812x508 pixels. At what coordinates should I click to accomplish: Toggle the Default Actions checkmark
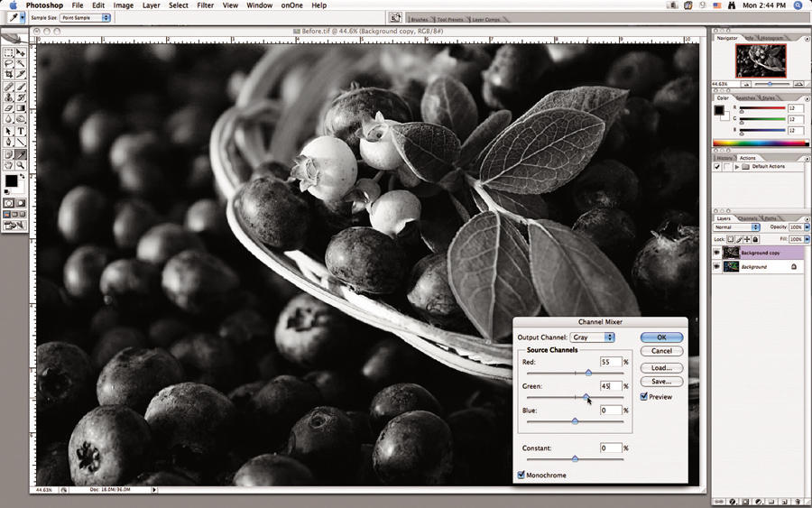click(717, 167)
